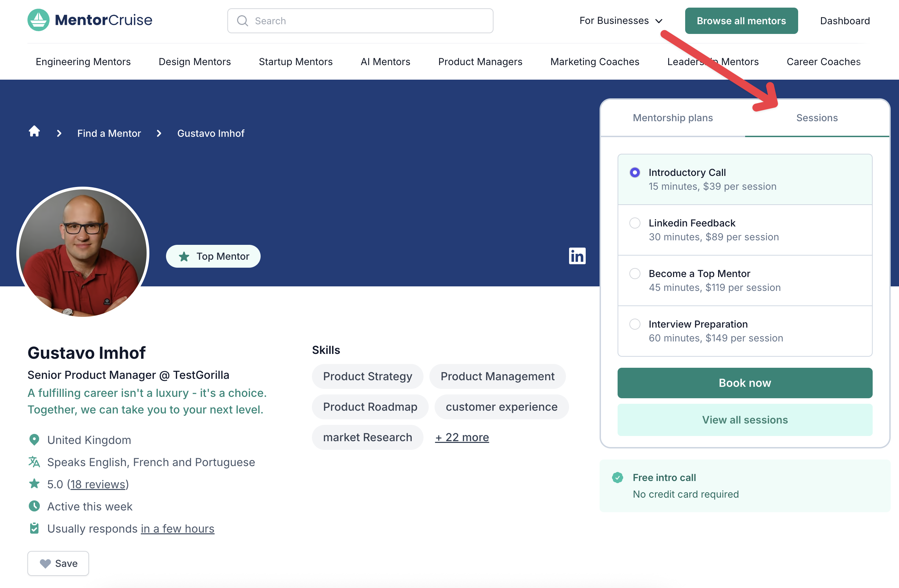Click View all sessions button
899x588 pixels.
coord(745,420)
